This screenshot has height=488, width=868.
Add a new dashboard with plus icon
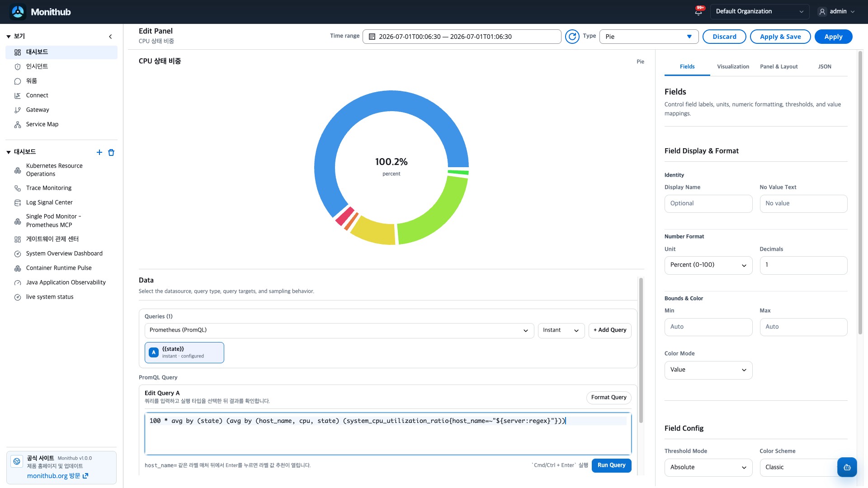(99, 152)
